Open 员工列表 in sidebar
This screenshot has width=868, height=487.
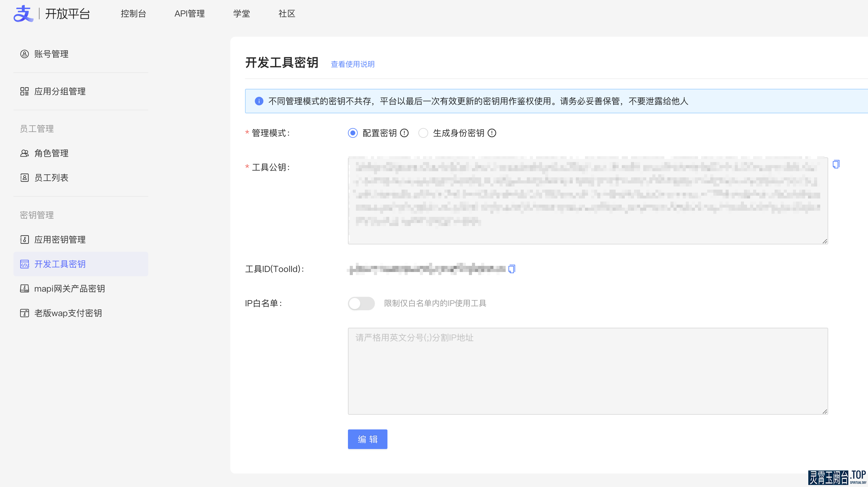(51, 178)
